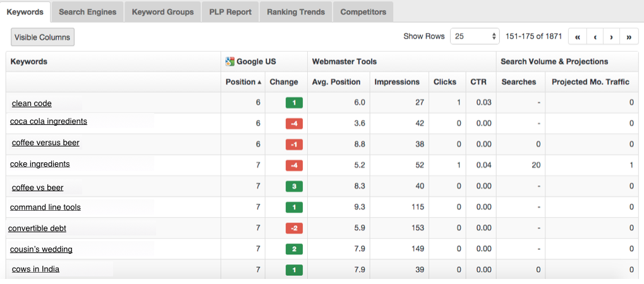Open the convertible debt keyword link

click(37, 228)
